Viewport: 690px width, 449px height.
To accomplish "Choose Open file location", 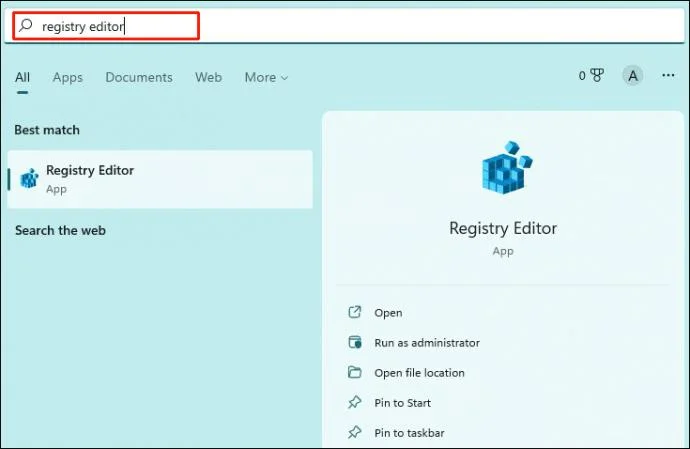I will tap(419, 372).
